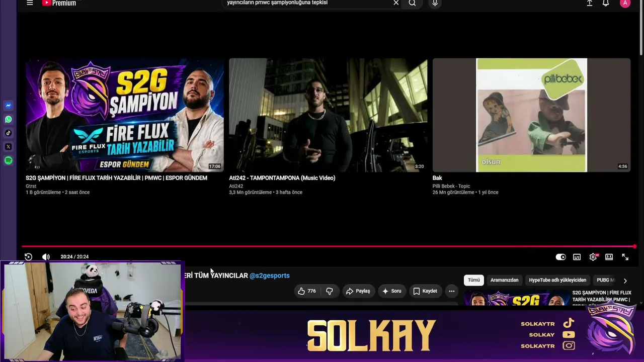Like the video with 776 likes

click(307, 291)
